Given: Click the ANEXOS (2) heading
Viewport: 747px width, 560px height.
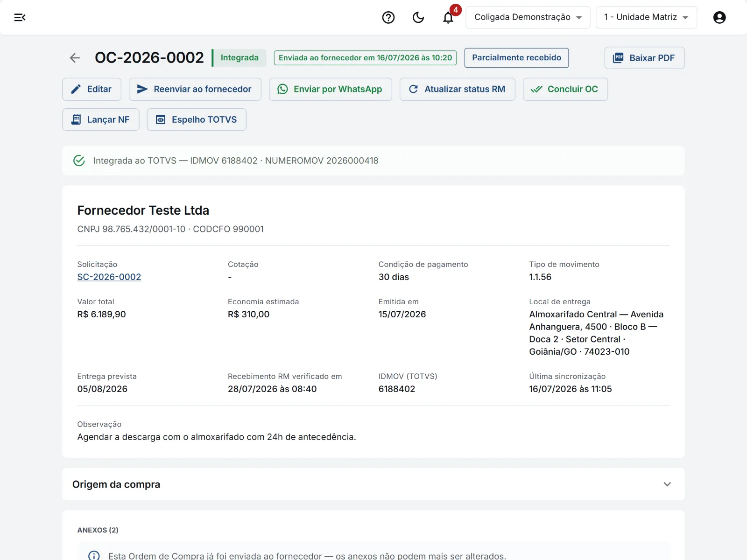Looking at the screenshot, I should [98, 530].
